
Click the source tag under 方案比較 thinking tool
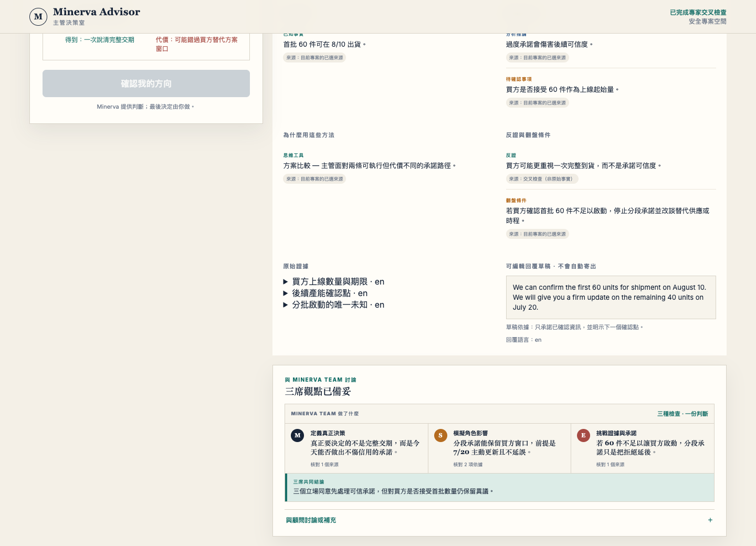coord(314,179)
